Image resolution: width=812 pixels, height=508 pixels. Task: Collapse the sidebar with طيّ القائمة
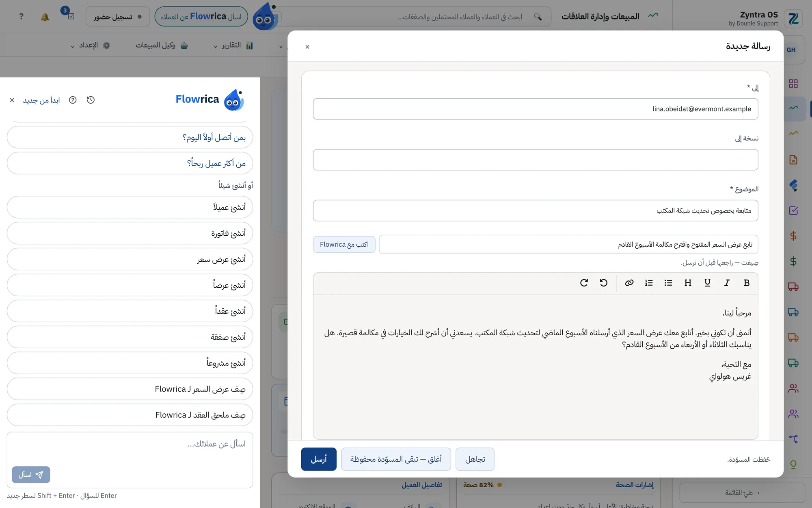coord(742,493)
